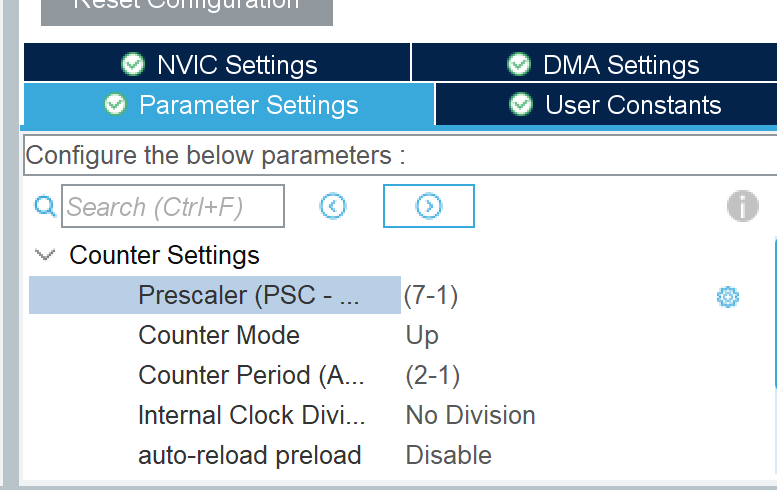Go to previous search result arrow
Image resolution: width=777 pixels, height=491 pixels.
(x=333, y=206)
